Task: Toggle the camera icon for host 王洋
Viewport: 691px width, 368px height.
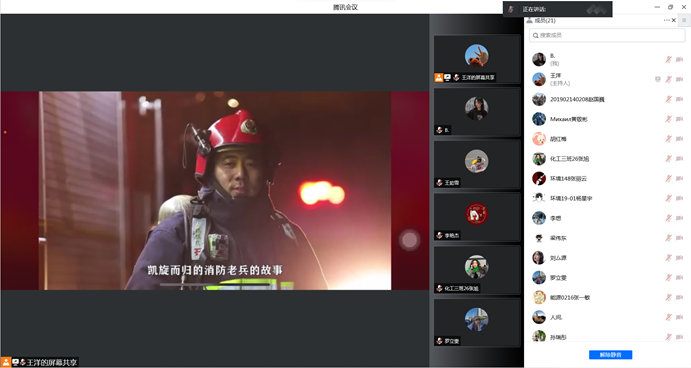Action: click(x=679, y=79)
